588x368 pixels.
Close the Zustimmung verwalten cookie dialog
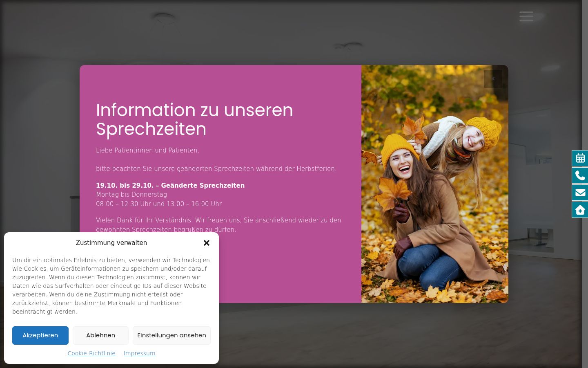pyautogui.click(x=207, y=243)
